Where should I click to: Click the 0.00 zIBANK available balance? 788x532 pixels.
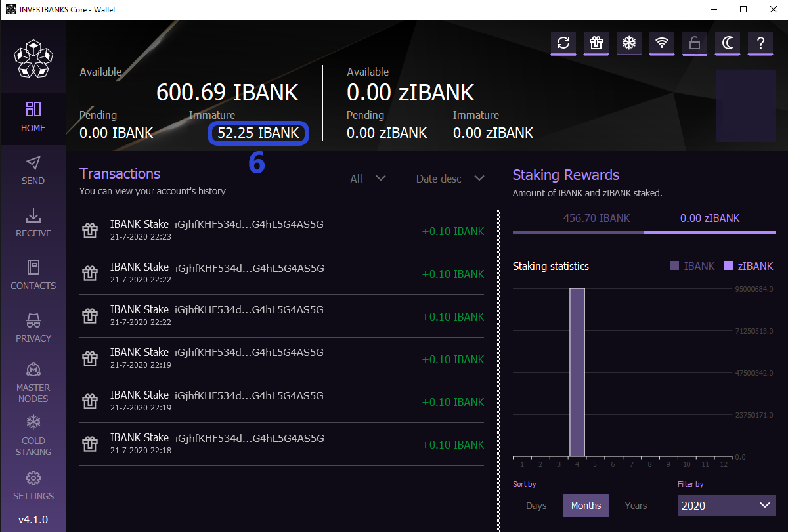pos(410,93)
